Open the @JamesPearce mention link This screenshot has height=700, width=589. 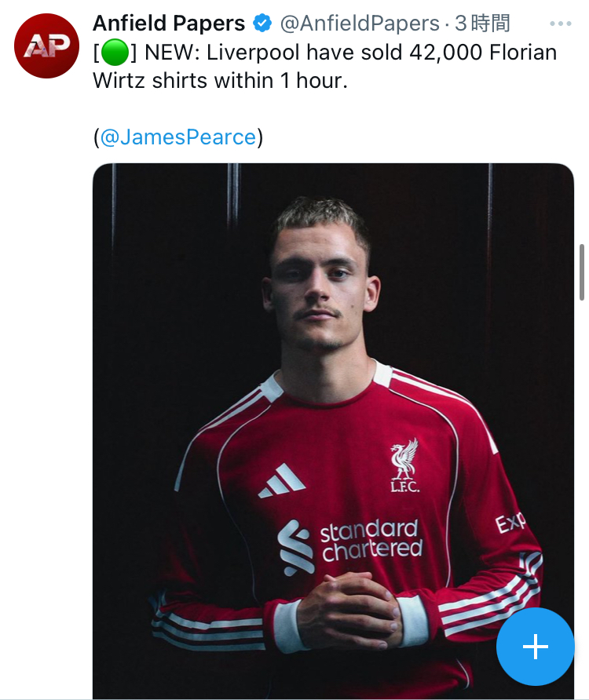178,137
